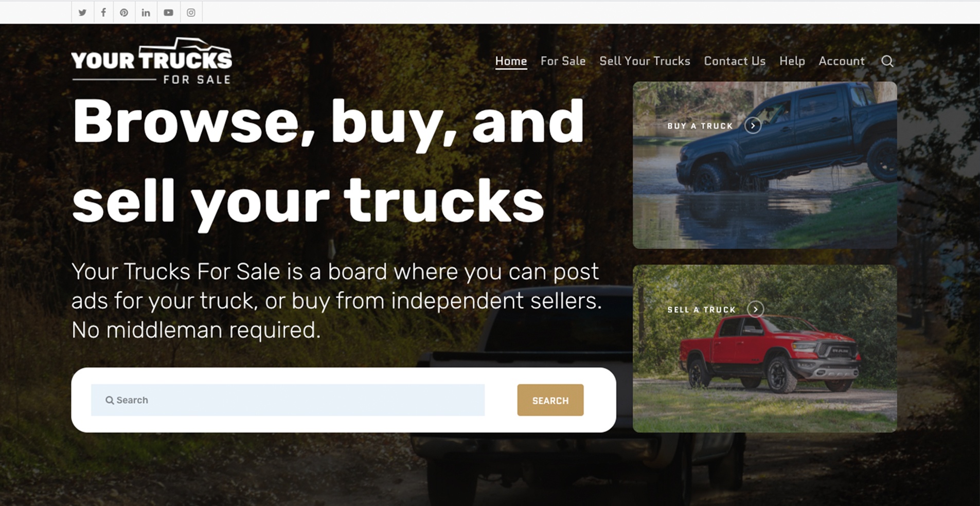Screen dimensions: 980x506
Task: Open the YouTube social link
Action: pos(168,13)
